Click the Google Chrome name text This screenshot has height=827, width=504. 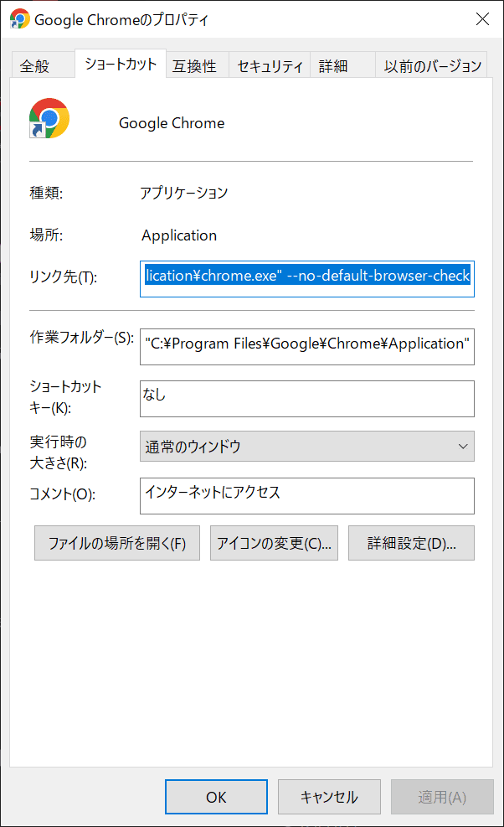click(x=172, y=123)
